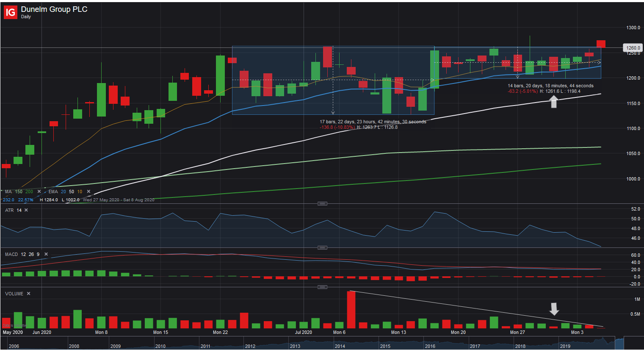
Task: Click the 22.57% range change value
Action: coord(26,200)
